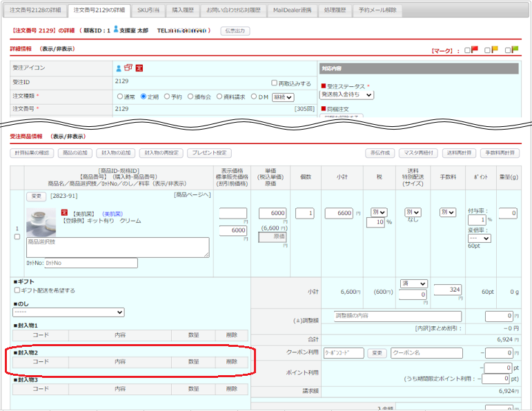Click the 伝票出力 button
The height and width of the screenshot is (411, 532).
(235, 31)
